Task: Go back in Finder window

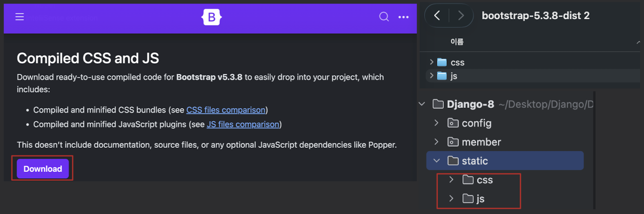Action: pos(437,16)
